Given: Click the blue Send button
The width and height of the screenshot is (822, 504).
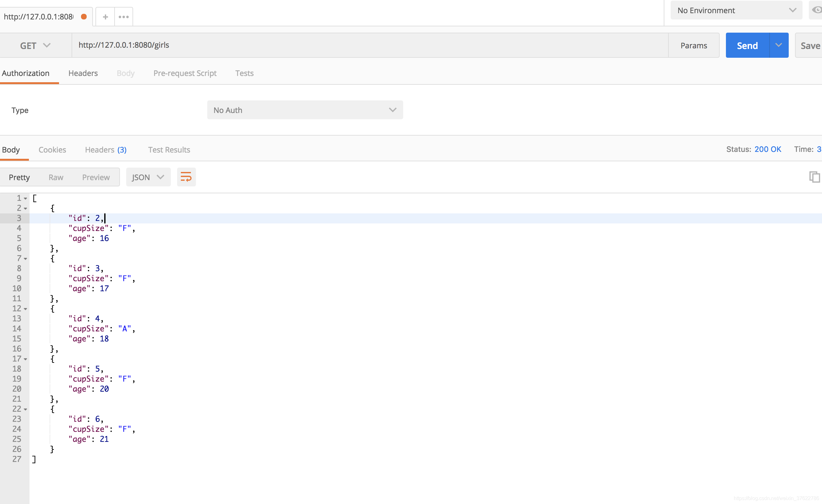Looking at the screenshot, I should (747, 45).
